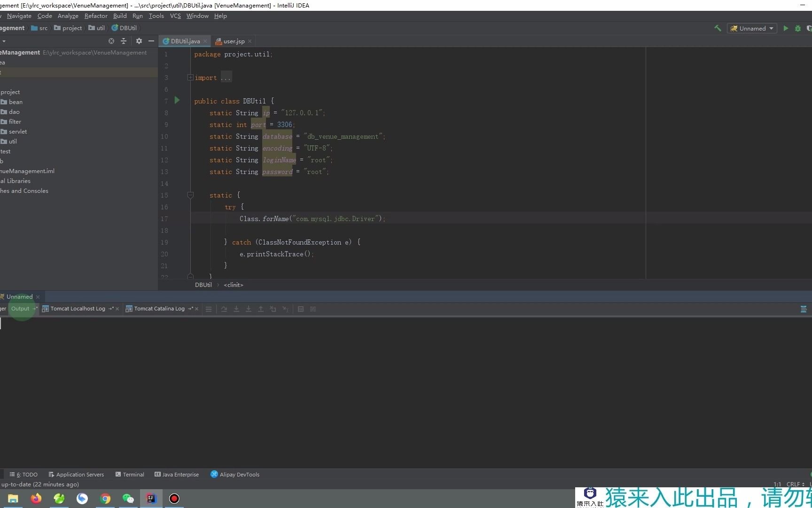
Task: Click the show execution point lines icon
Action: click(209, 309)
